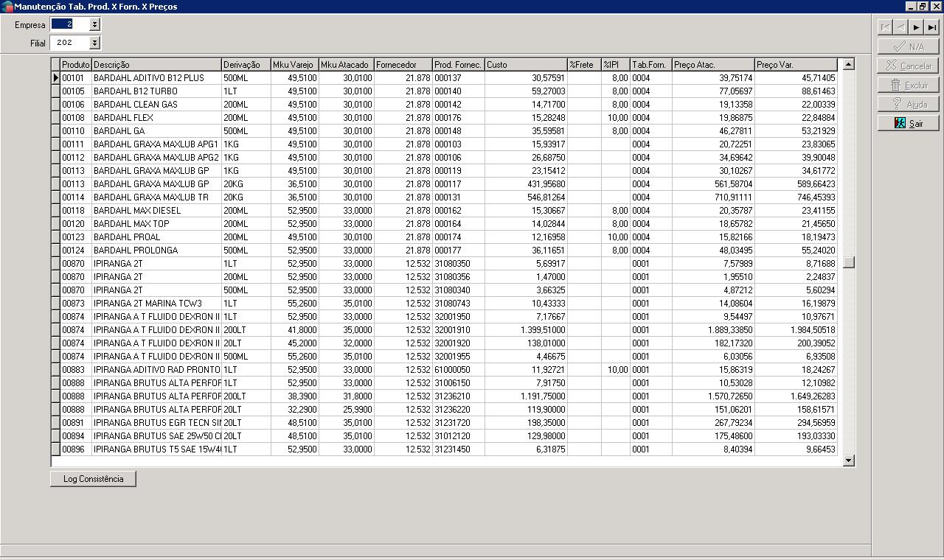Click the Preço Atac. column header
944x560 pixels.
(714, 65)
